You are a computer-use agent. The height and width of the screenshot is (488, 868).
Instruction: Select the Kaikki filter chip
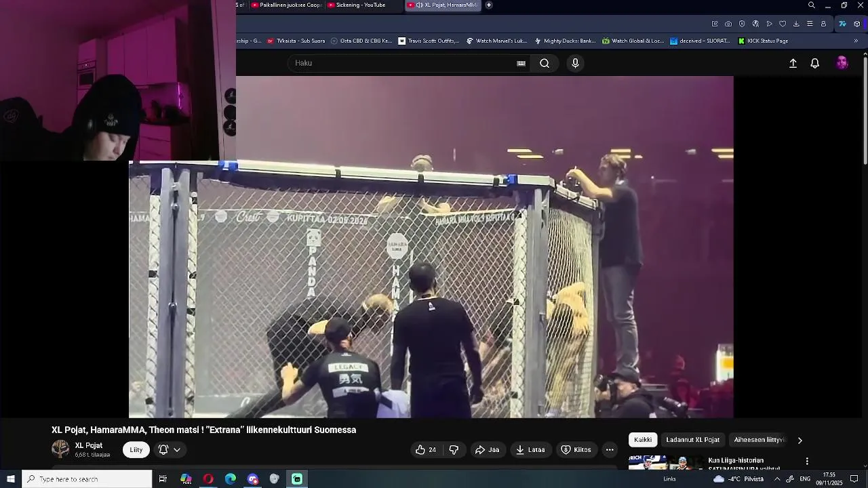pyautogui.click(x=643, y=440)
